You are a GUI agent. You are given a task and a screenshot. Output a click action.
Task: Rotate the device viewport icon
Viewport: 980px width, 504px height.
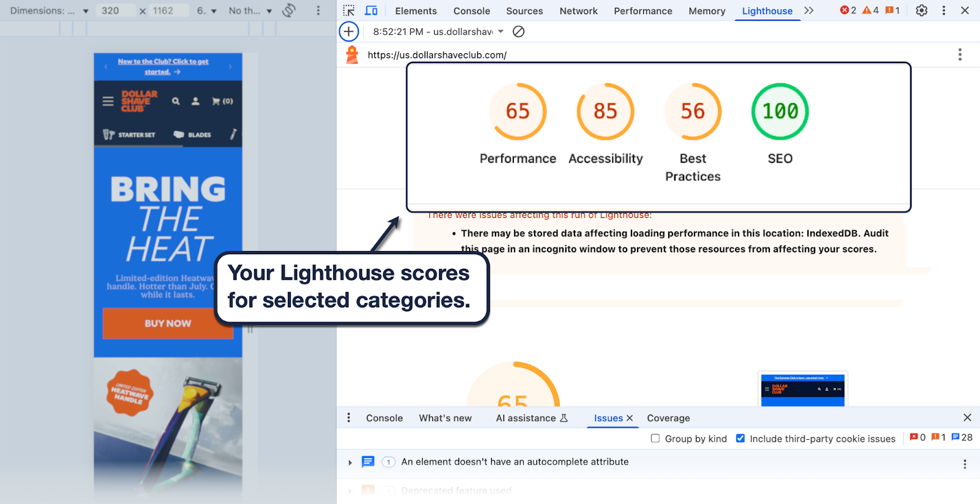click(x=289, y=10)
